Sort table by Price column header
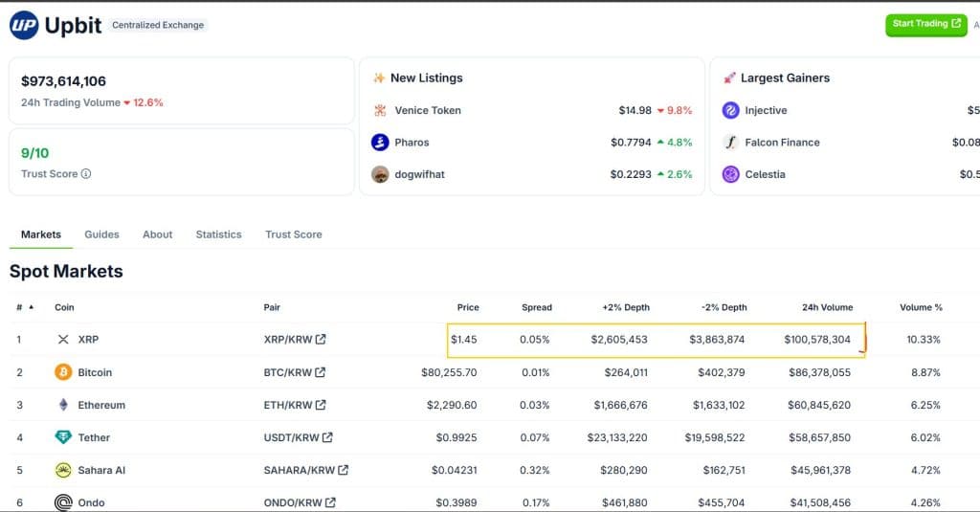Image resolution: width=980 pixels, height=512 pixels. [467, 307]
